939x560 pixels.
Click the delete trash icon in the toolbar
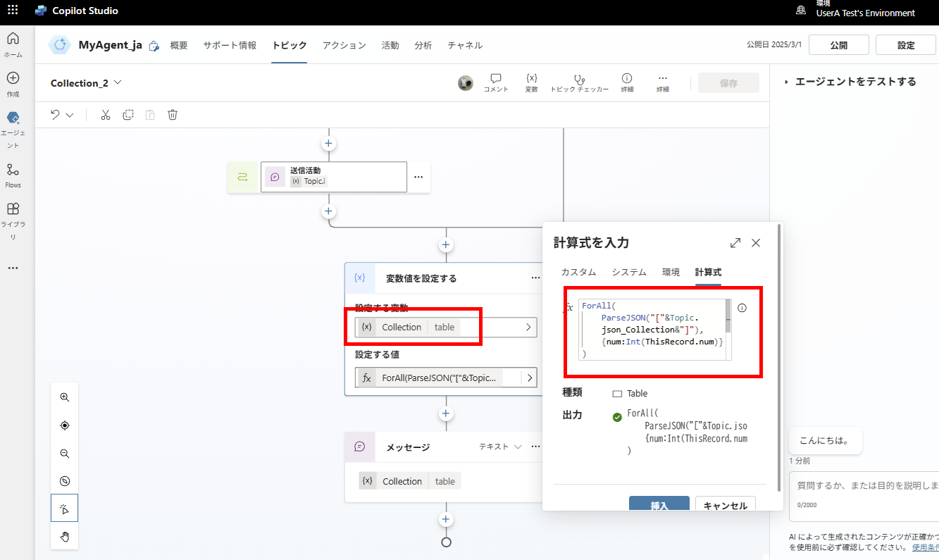(x=173, y=114)
